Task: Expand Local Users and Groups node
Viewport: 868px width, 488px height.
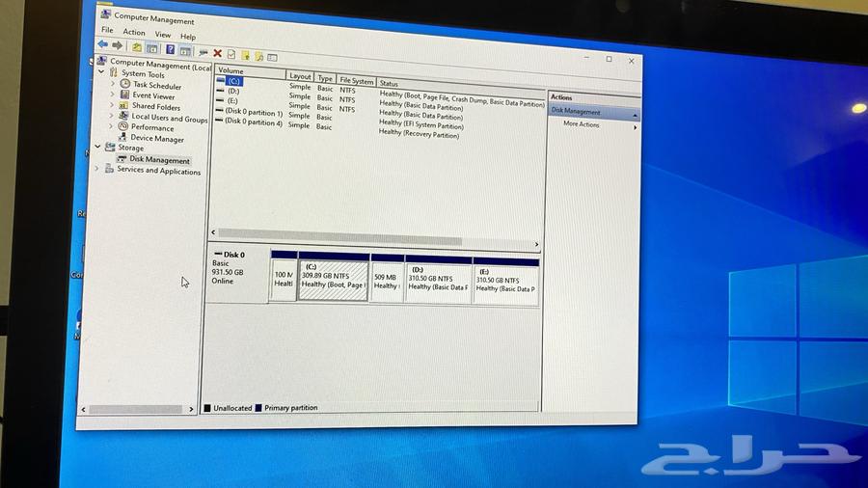Action: point(112,117)
